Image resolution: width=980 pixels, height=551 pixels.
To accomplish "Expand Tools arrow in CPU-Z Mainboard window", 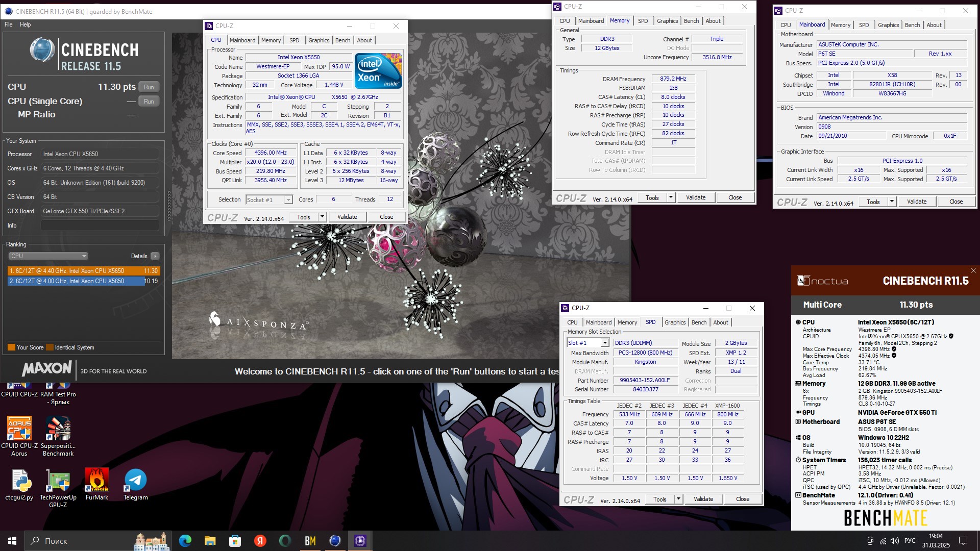I will (892, 202).
